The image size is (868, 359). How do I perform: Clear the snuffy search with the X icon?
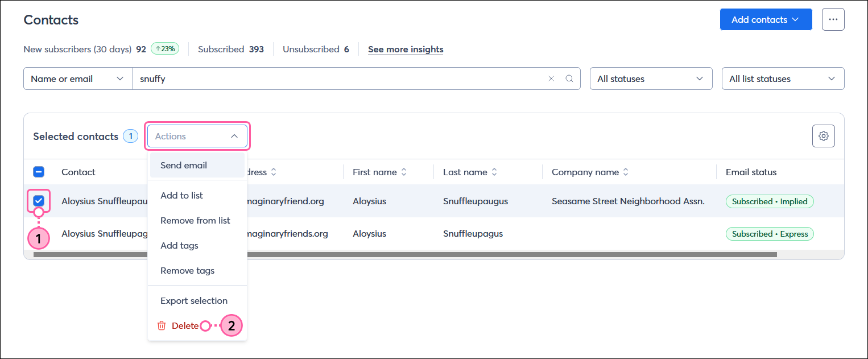(x=551, y=79)
